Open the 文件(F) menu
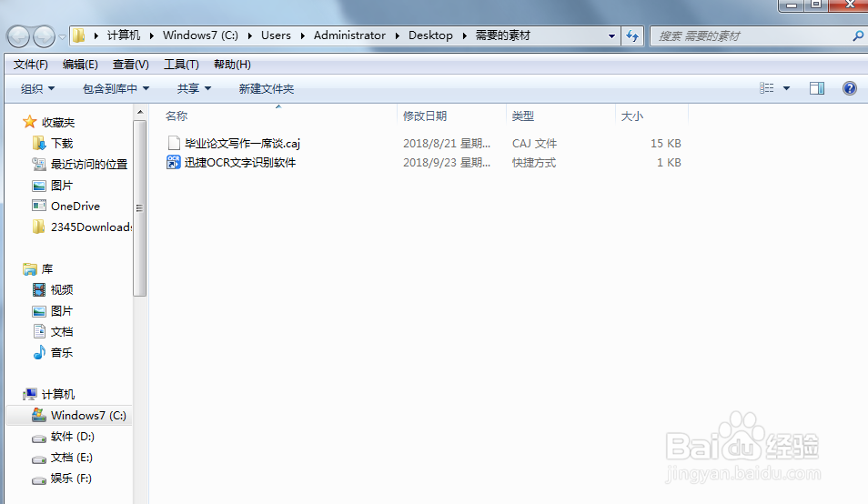868x504 pixels. click(x=30, y=65)
